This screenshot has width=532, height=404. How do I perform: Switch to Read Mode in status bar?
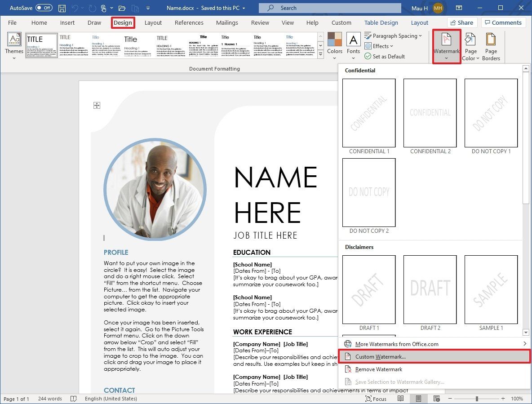(x=401, y=399)
